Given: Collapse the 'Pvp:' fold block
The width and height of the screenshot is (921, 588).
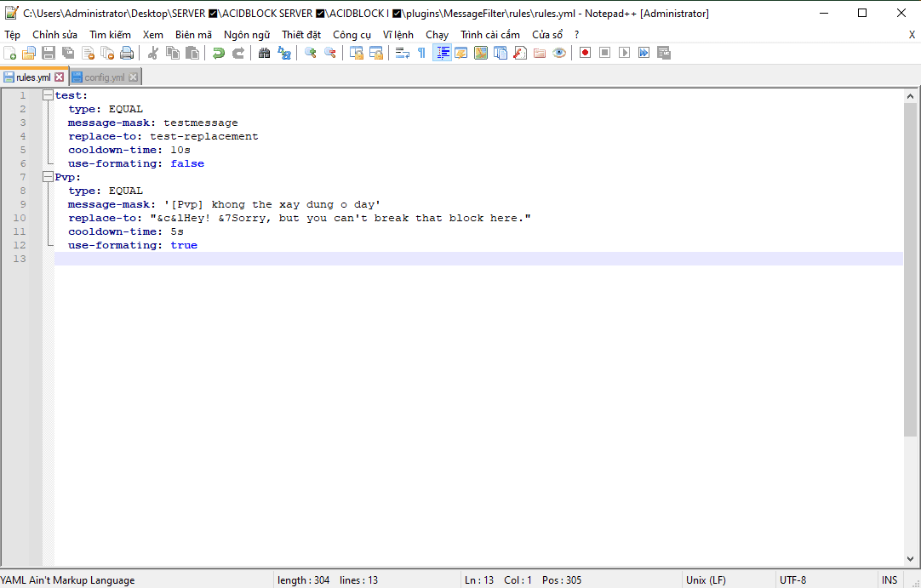Looking at the screenshot, I should [49, 177].
